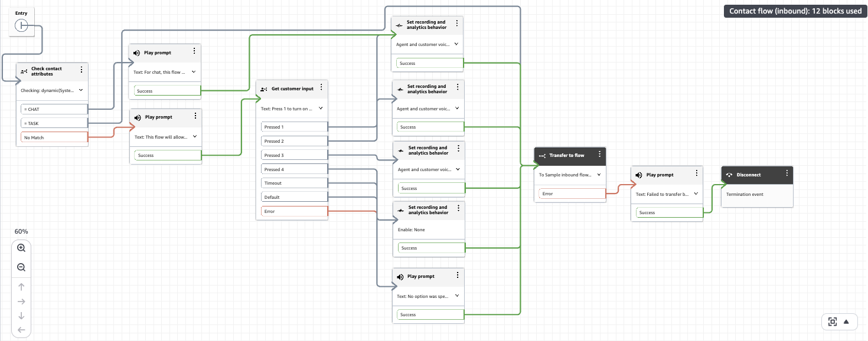Open options menu of 'Failed to transfer' prompt
Viewport: 868px width, 341px height.
tap(696, 173)
